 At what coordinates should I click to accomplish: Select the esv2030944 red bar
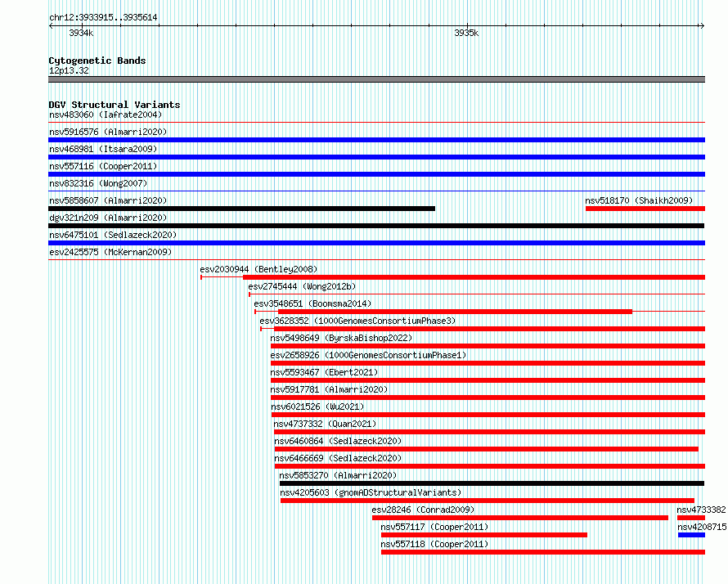tap(474, 277)
